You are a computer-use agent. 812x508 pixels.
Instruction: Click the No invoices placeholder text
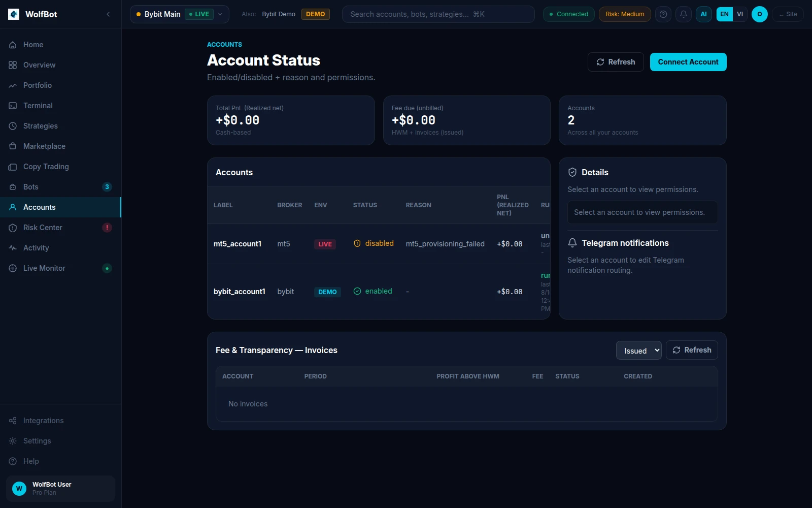[248, 404]
